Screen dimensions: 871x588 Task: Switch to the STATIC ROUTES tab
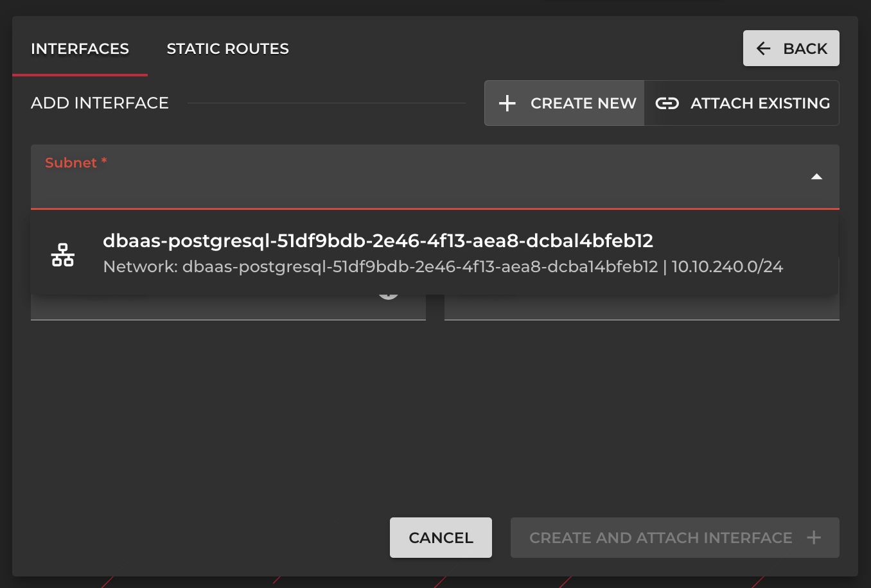pos(227,48)
